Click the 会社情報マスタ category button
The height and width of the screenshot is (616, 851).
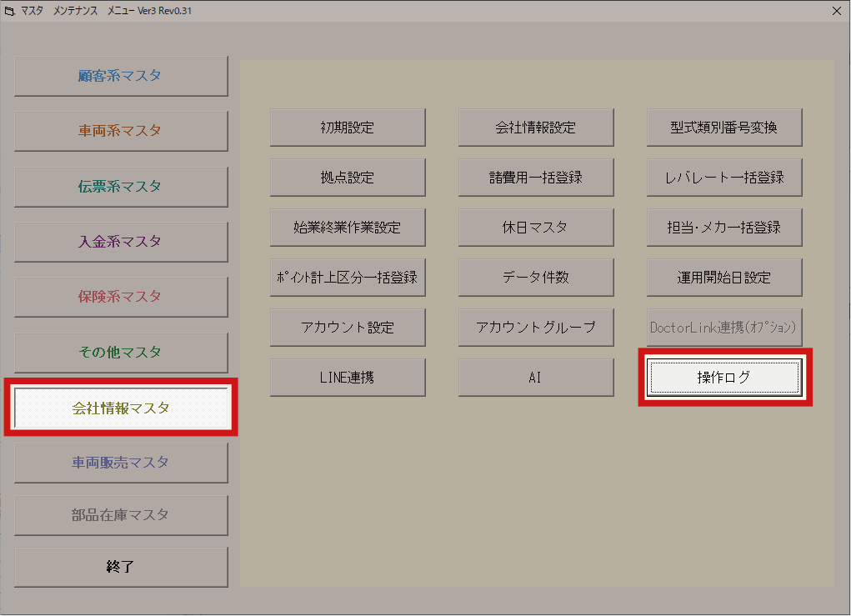pyautogui.click(x=121, y=408)
